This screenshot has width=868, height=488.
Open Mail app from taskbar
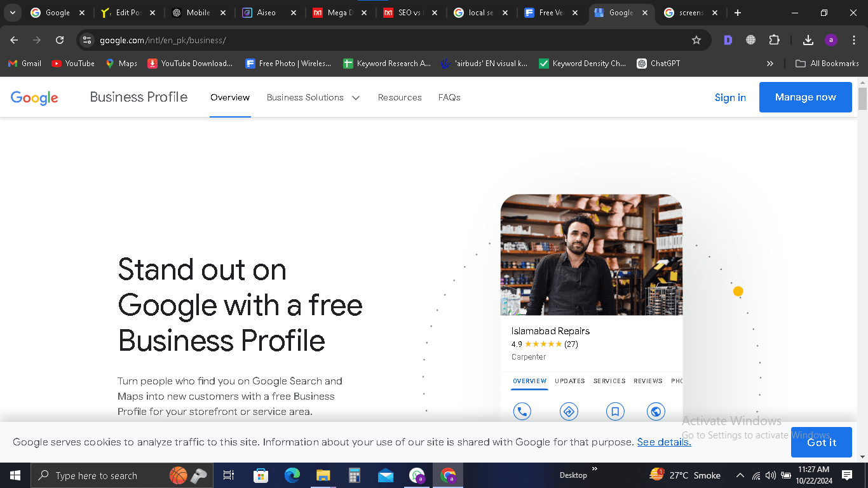click(x=385, y=475)
